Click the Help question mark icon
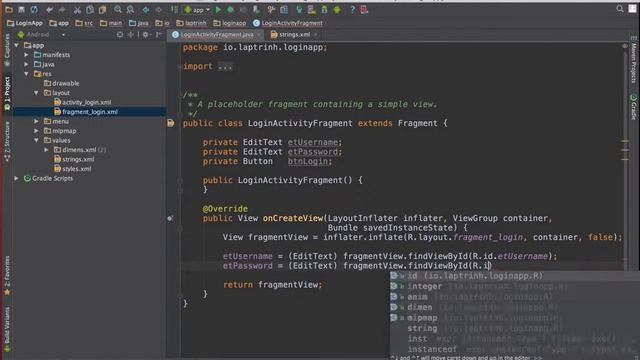The width and height of the screenshot is (640, 360). (x=352, y=9)
